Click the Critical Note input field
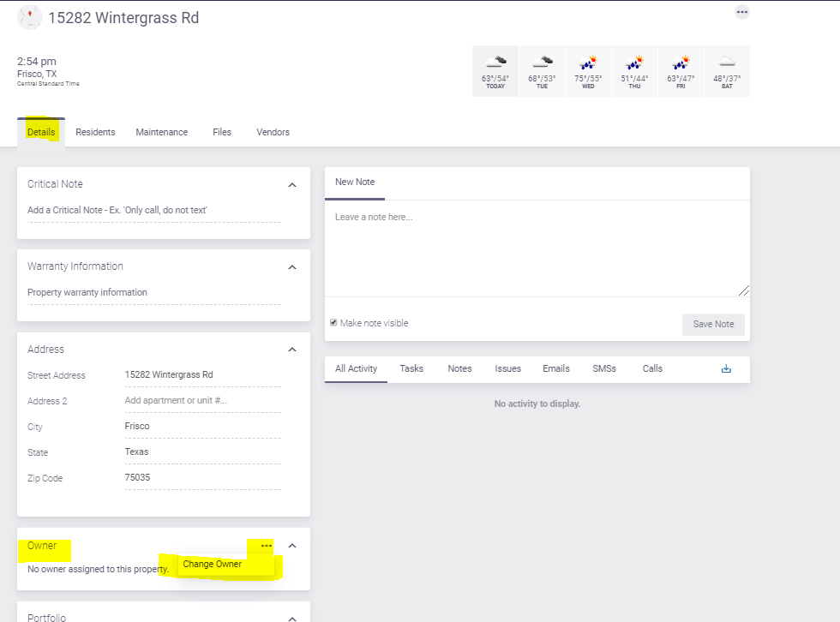This screenshot has width=840, height=622. click(153, 211)
